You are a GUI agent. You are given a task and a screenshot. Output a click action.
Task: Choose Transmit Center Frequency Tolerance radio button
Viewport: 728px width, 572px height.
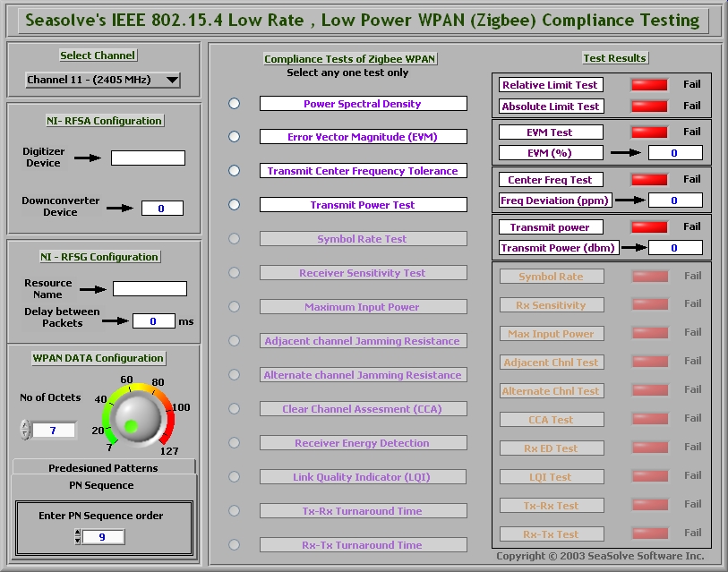(x=235, y=170)
